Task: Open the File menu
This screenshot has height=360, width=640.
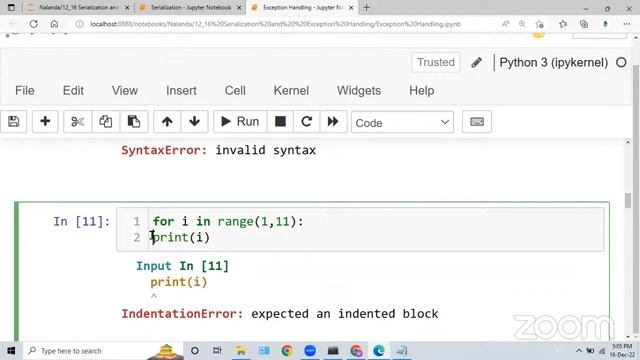Action: [x=24, y=91]
